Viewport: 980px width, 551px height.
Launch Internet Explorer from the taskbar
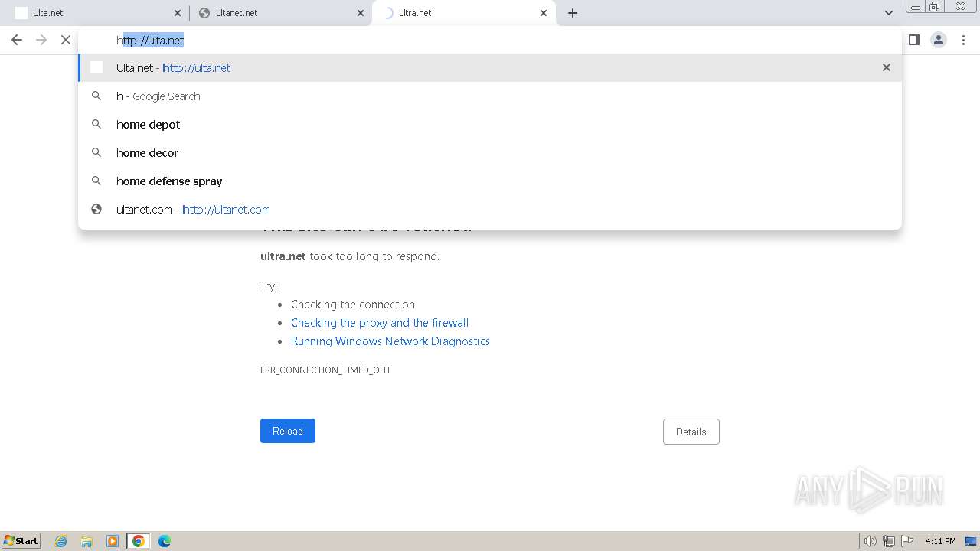coord(61,541)
